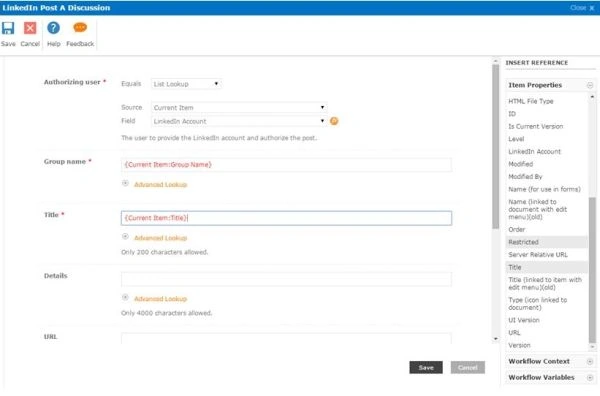Image resolution: width=600 pixels, height=396 pixels.
Task: Click the Item Properties scrollbar up arrow
Action: point(592,97)
